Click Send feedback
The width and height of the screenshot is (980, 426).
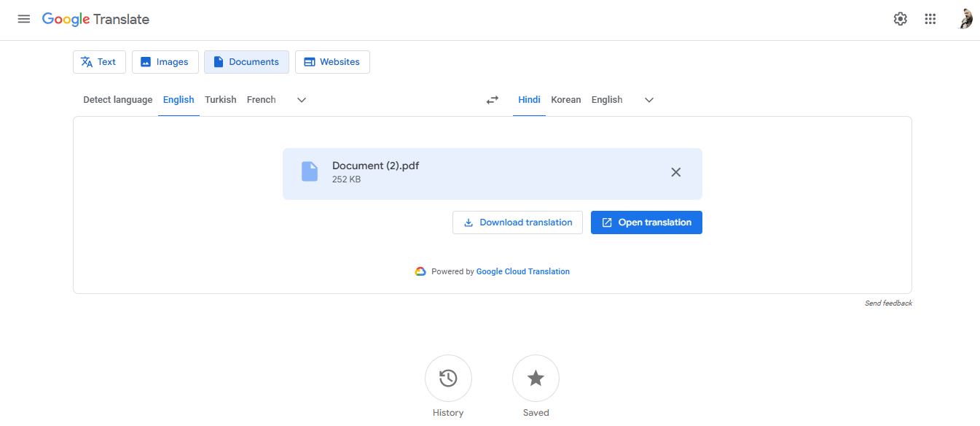888,303
